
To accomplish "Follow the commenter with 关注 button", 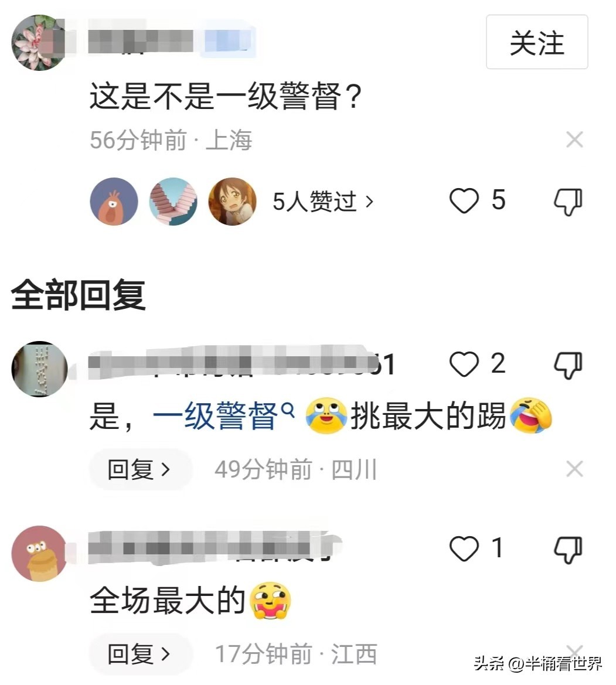I will (537, 42).
